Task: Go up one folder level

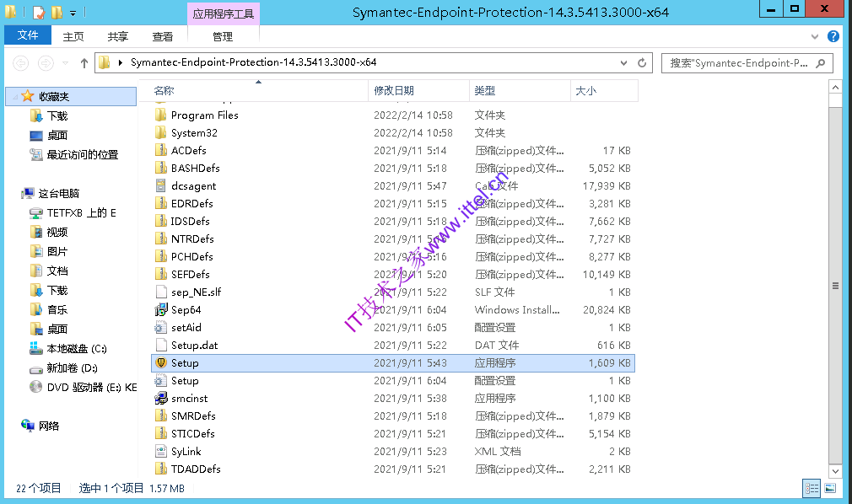Action: tap(84, 63)
